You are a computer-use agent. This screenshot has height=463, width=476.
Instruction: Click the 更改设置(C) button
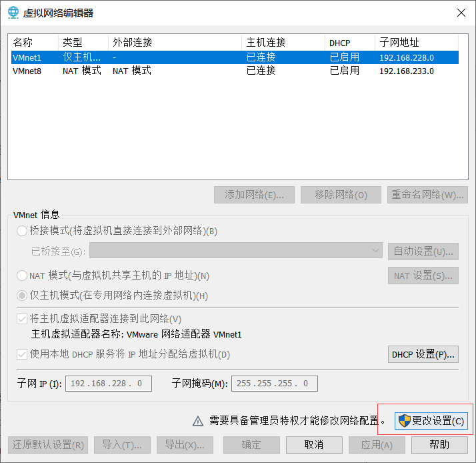pyautogui.click(x=431, y=421)
